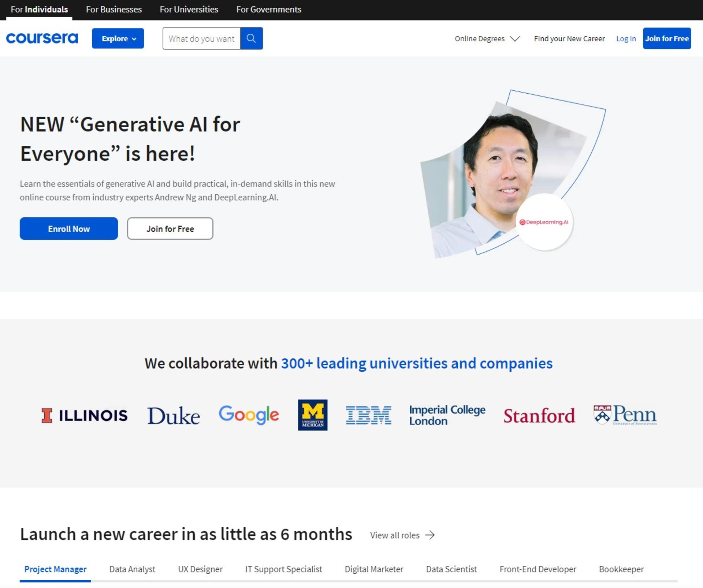Open the Imperial College London logo
Screen dimensions: 703x588
tap(447, 415)
